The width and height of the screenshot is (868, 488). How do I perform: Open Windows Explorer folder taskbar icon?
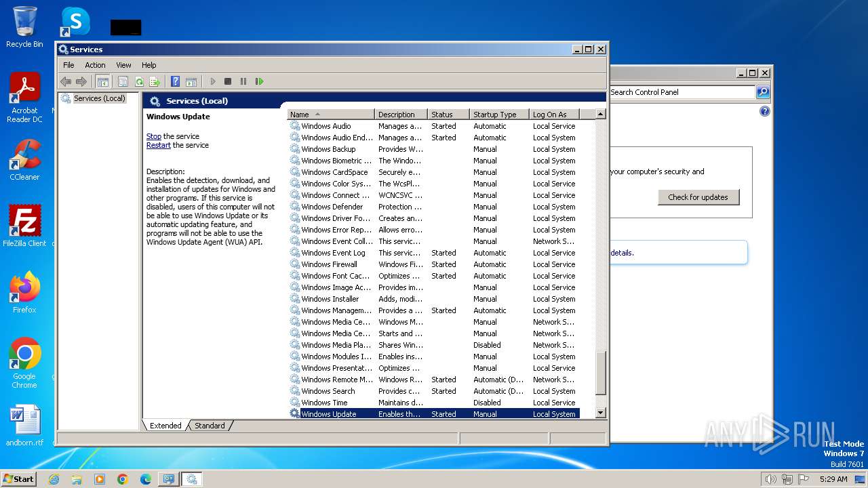pos(77,479)
